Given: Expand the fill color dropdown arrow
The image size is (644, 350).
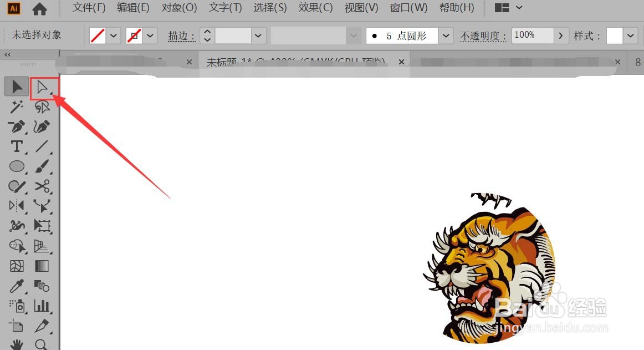Looking at the screenshot, I should click(114, 36).
